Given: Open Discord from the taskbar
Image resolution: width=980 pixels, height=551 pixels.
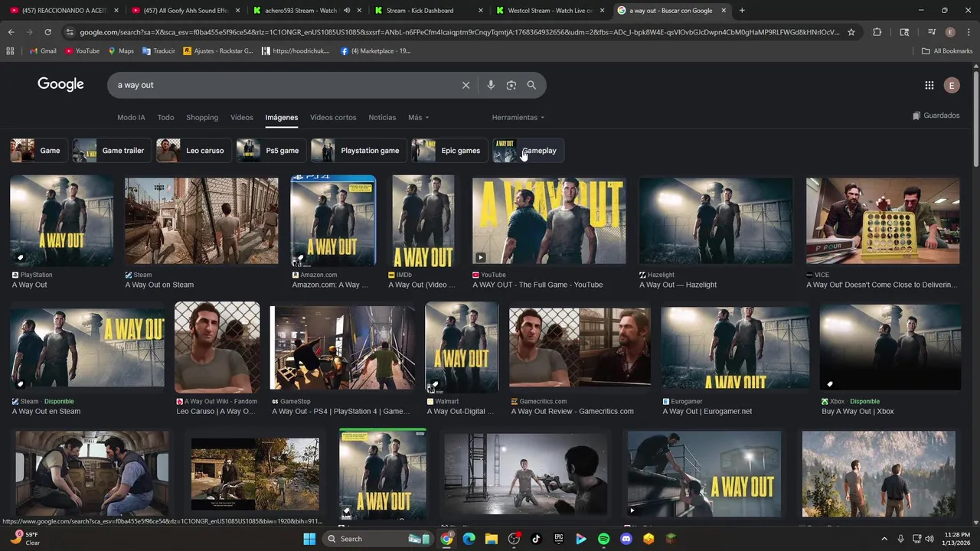Looking at the screenshot, I should tap(626, 539).
